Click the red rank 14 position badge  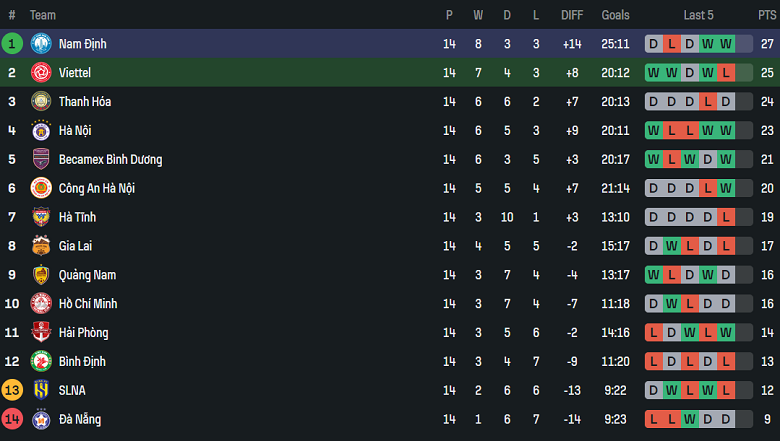click(12, 419)
